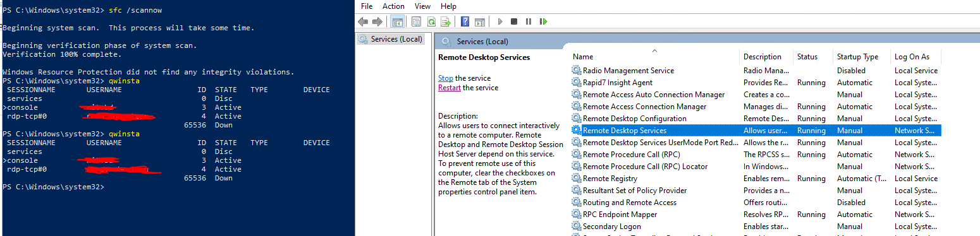This screenshot has width=980, height=236.
Task: Select Remote Procedure Call (RPC) service name
Action: [632, 155]
